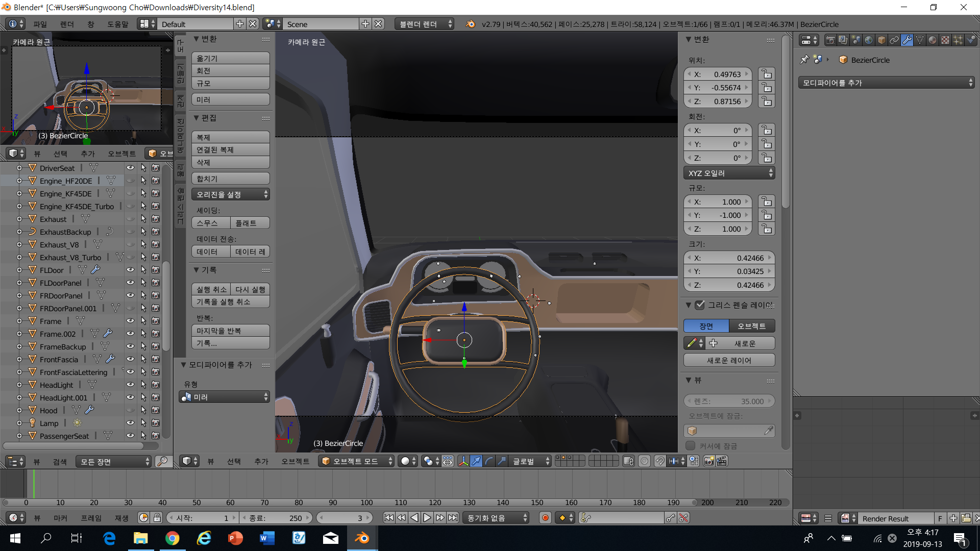Toggle the snap magnet icon in viewport header
980x551 pixels.
(660, 461)
